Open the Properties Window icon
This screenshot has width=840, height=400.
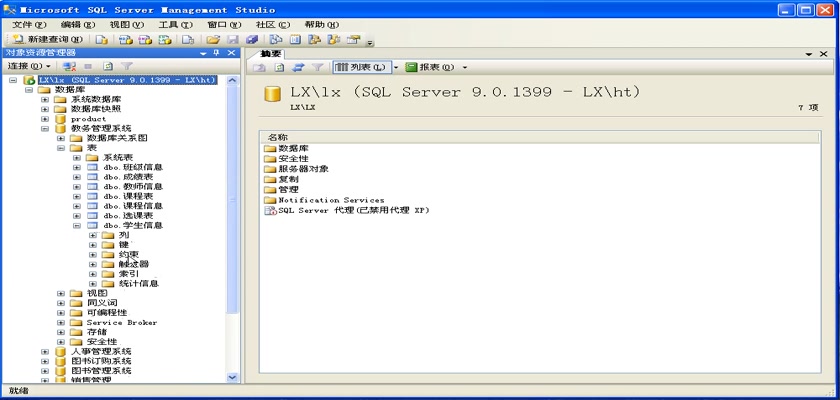pyautogui.click(x=353, y=40)
